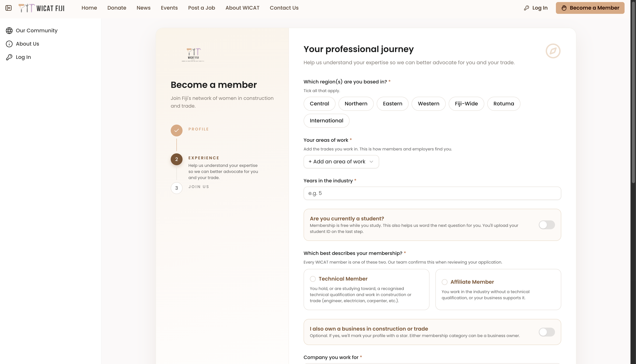Click the 'Company you work for' label

pos(331,358)
